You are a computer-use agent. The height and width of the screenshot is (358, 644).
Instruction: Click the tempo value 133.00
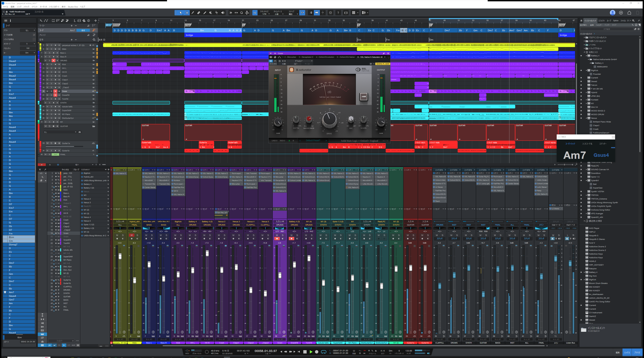409,351
